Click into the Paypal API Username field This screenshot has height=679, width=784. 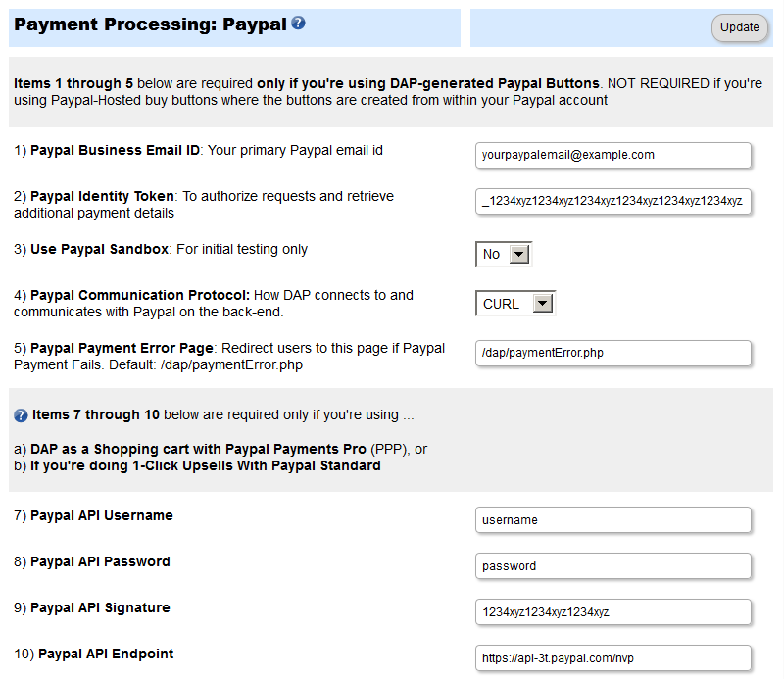(x=612, y=520)
